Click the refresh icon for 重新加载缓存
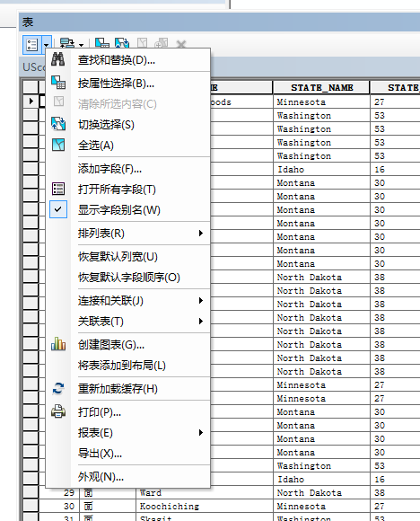Screen dimensions: 420x521 pos(58,388)
